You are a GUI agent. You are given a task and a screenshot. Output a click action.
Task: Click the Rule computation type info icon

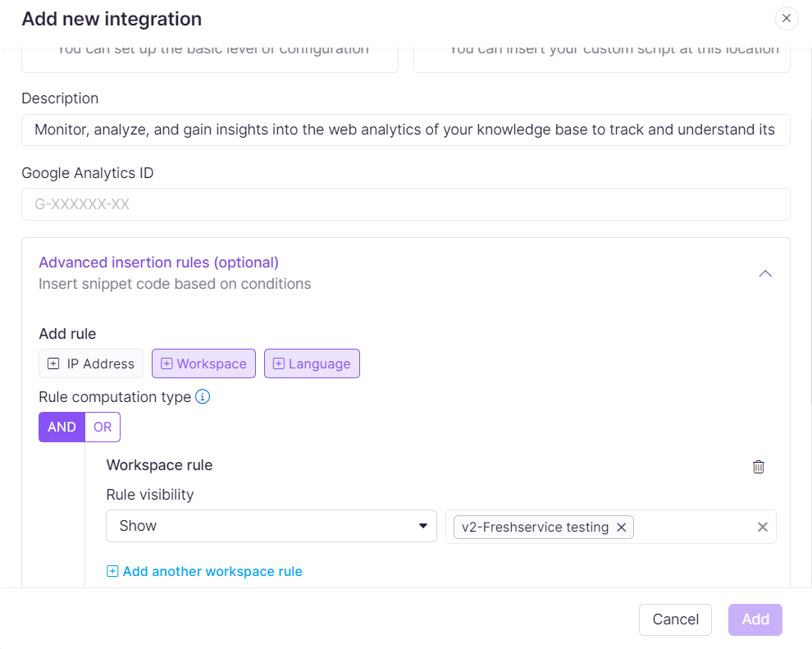(203, 397)
